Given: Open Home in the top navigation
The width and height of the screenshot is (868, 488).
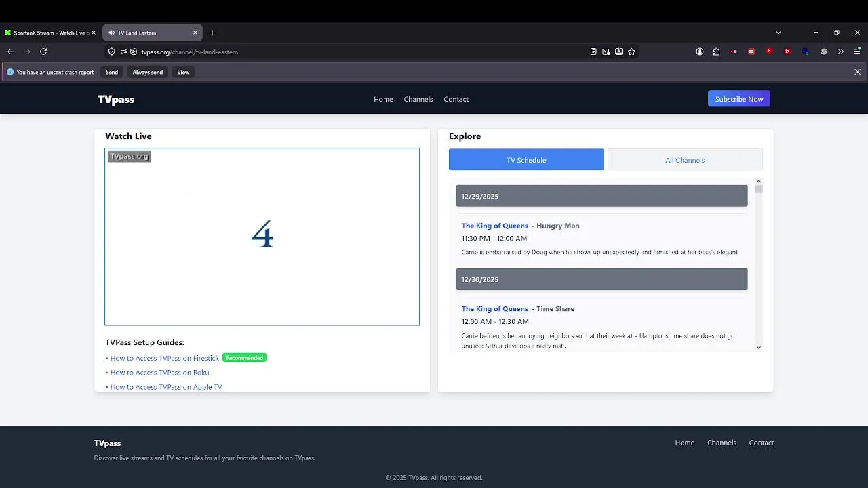Looking at the screenshot, I should tap(383, 99).
